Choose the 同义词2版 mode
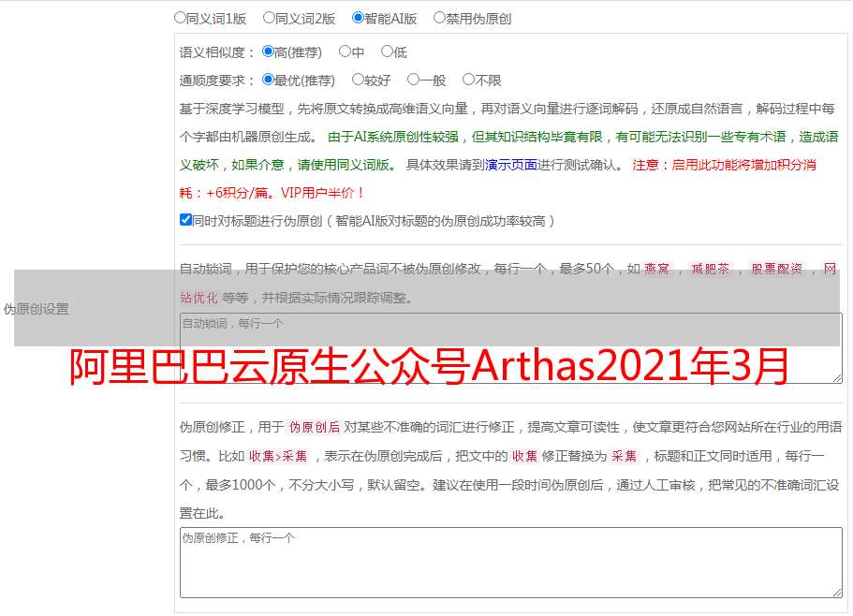 click(269, 17)
